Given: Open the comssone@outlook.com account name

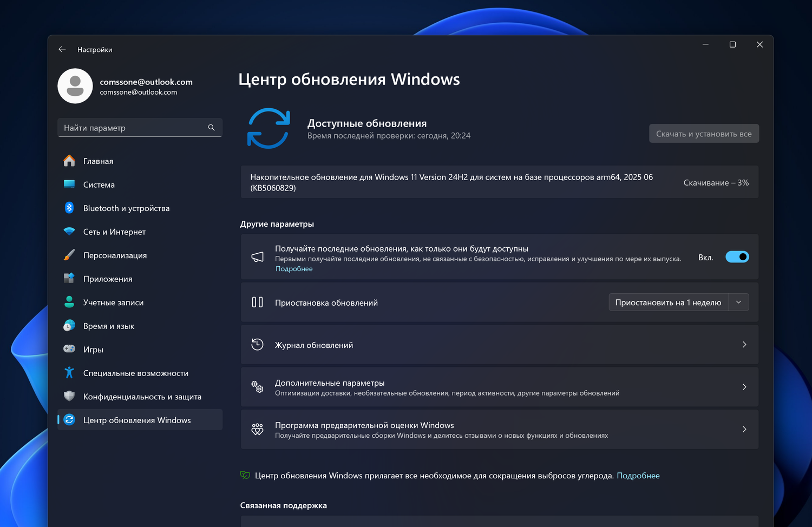Looking at the screenshot, I should click(x=146, y=82).
